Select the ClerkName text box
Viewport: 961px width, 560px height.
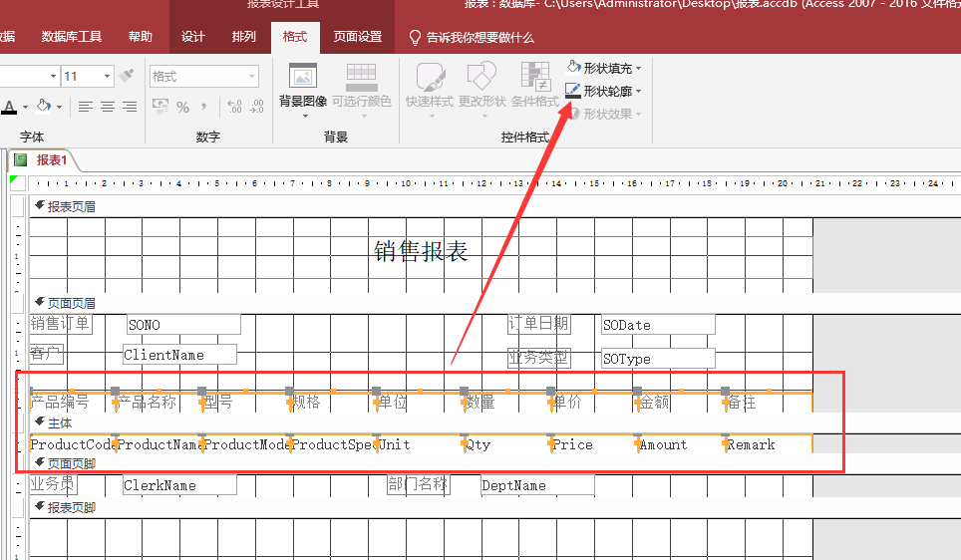[179, 485]
